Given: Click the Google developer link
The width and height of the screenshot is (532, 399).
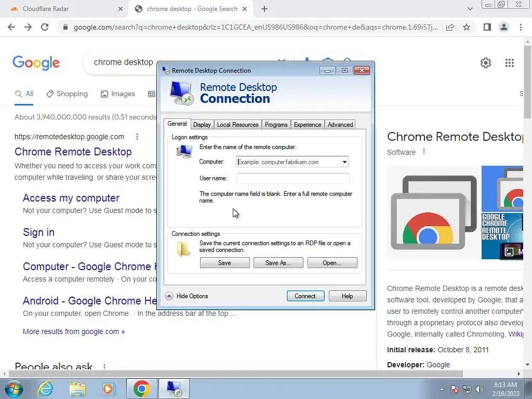Looking at the screenshot, I should [x=438, y=365].
